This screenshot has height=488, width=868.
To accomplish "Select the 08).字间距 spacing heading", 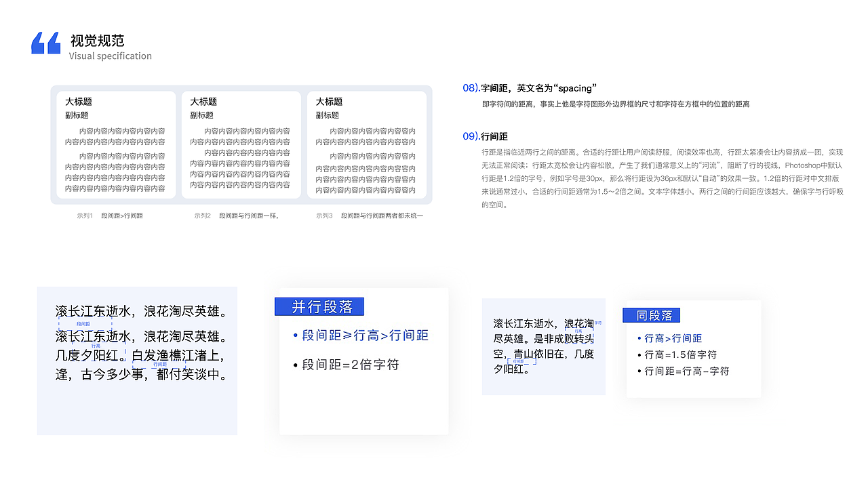I will pyautogui.click(x=529, y=87).
